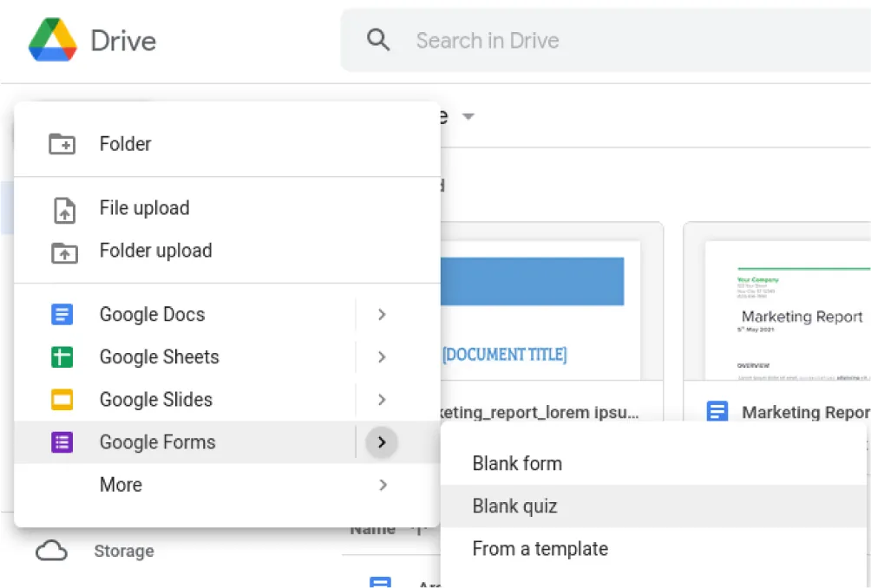Click the File upload icon
871x588 pixels.
[63, 207]
